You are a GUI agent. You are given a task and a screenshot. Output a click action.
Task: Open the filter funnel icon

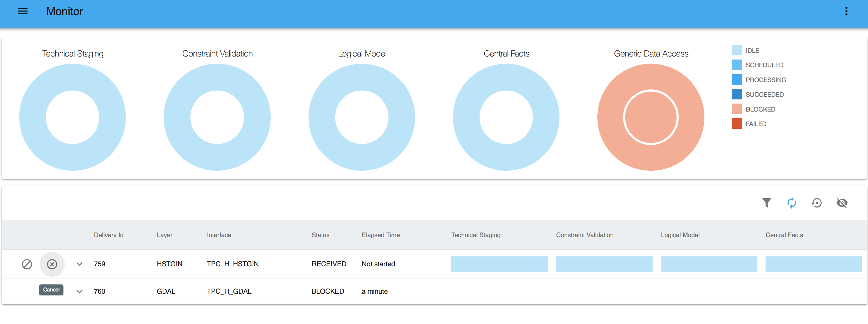pos(766,202)
